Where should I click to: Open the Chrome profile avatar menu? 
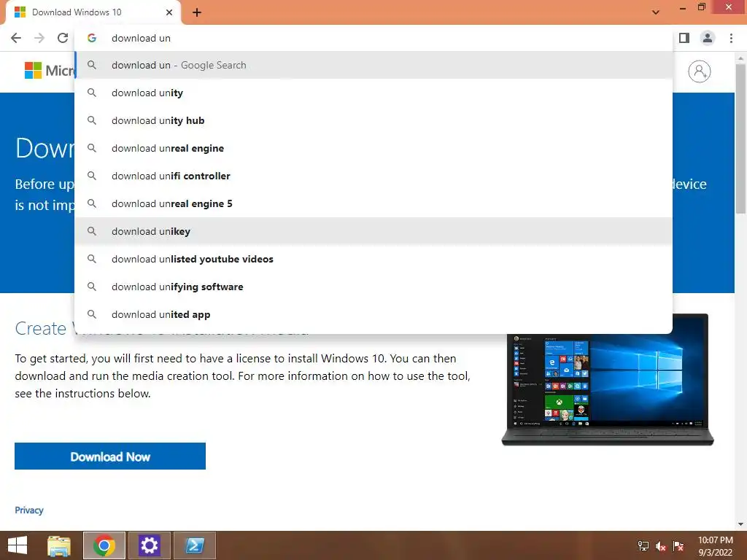point(708,38)
